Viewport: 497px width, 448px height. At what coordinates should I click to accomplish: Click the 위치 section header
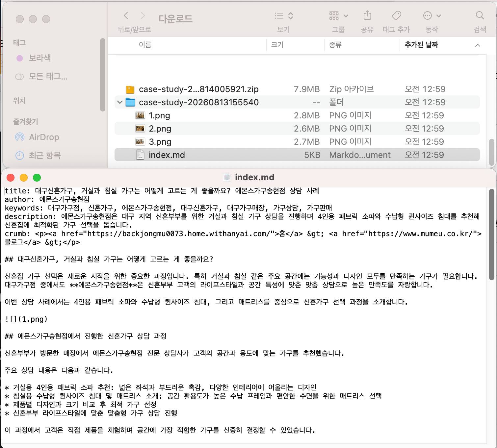pyautogui.click(x=19, y=101)
